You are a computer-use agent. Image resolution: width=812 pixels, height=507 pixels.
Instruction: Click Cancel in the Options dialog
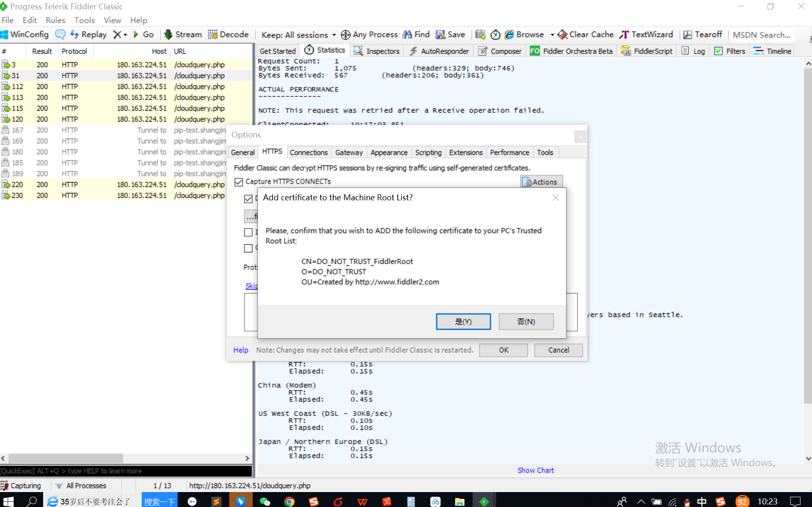pos(558,350)
